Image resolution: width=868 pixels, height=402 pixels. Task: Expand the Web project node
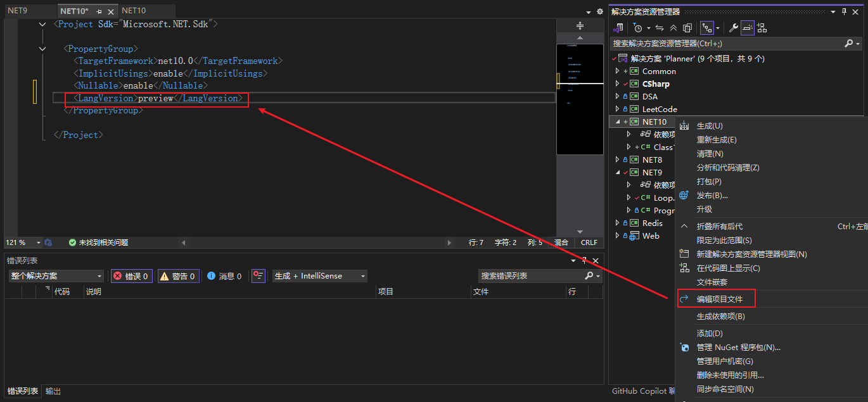[617, 236]
